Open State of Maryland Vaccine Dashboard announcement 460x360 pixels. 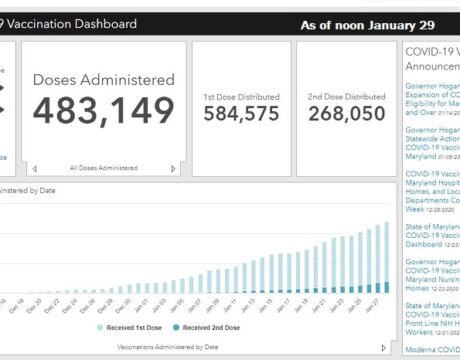433,235
